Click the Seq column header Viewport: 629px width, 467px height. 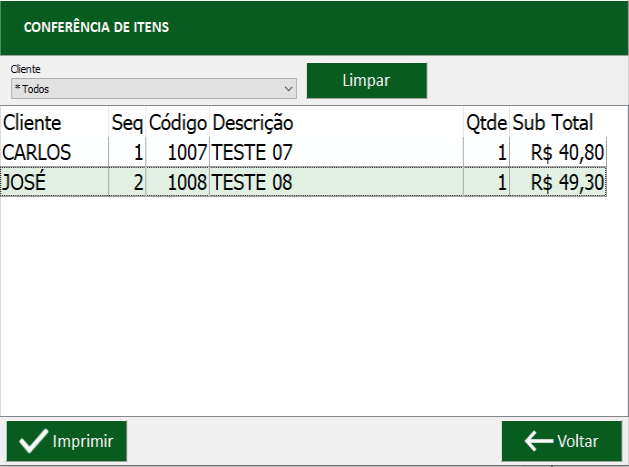(127, 122)
